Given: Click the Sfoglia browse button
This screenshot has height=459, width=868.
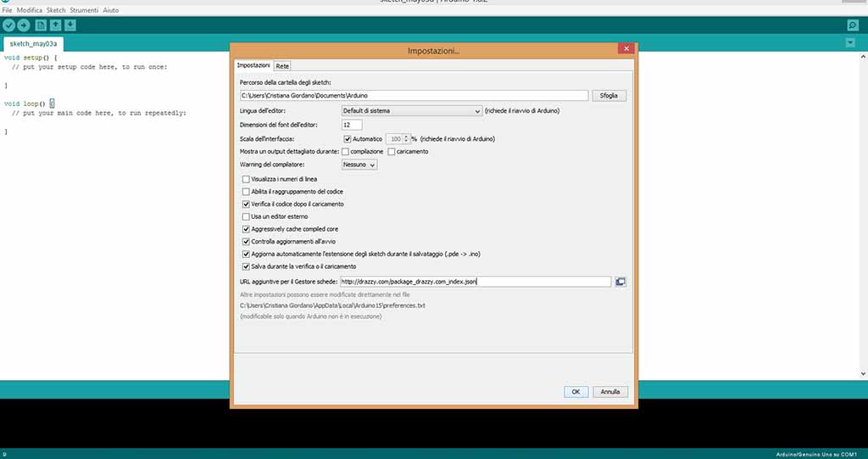Looking at the screenshot, I should point(609,95).
